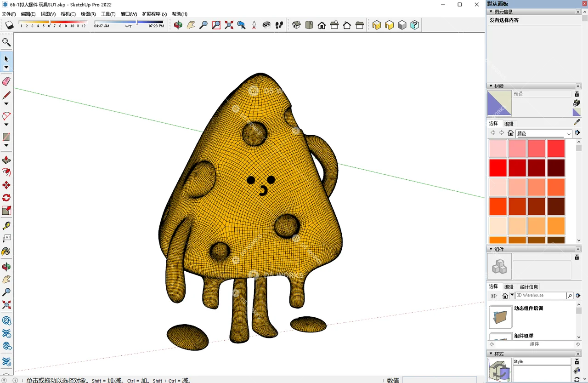Select the Look Around eye icon

pyautogui.click(x=266, y=25)
